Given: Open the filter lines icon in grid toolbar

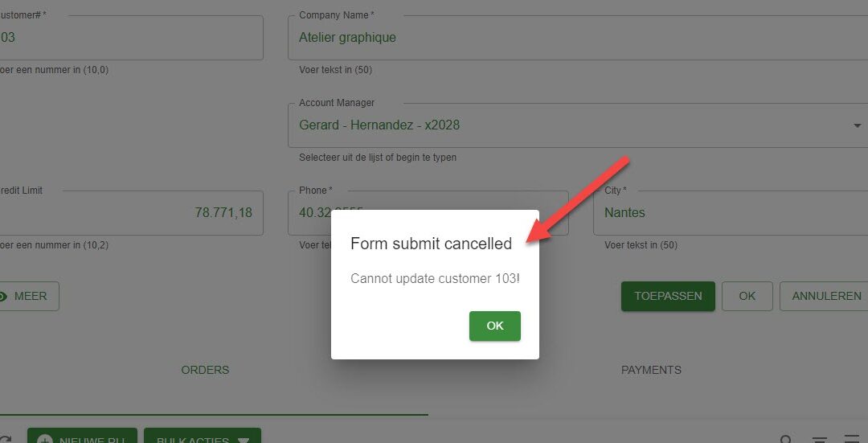Looking at the screenshot, I should click(x=819, y=440).
